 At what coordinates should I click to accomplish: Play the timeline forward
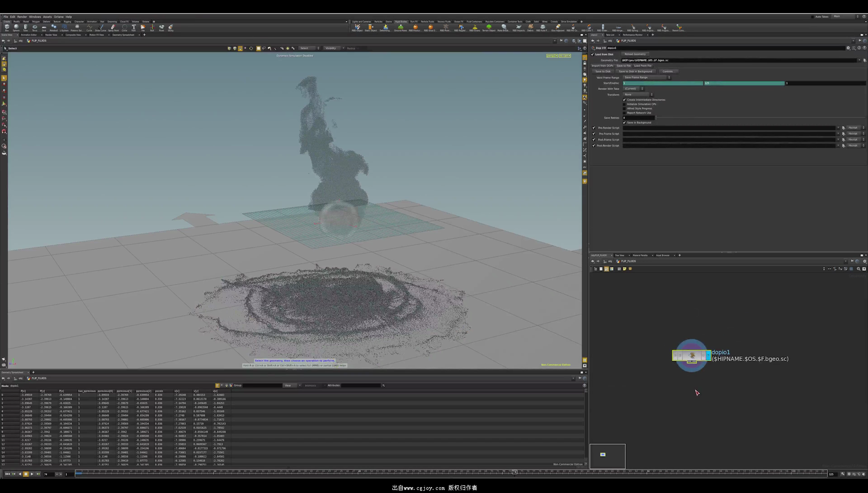click(32, 474)
